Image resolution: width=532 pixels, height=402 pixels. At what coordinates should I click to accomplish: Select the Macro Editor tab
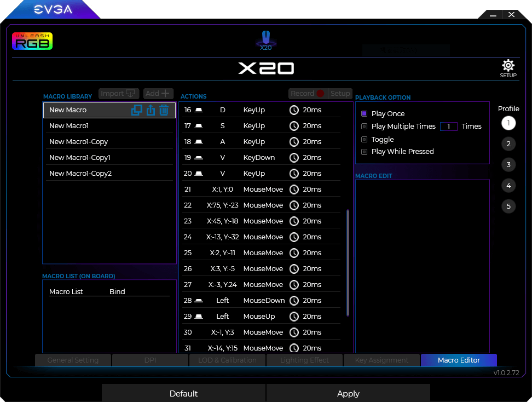[x=459, y=360]
